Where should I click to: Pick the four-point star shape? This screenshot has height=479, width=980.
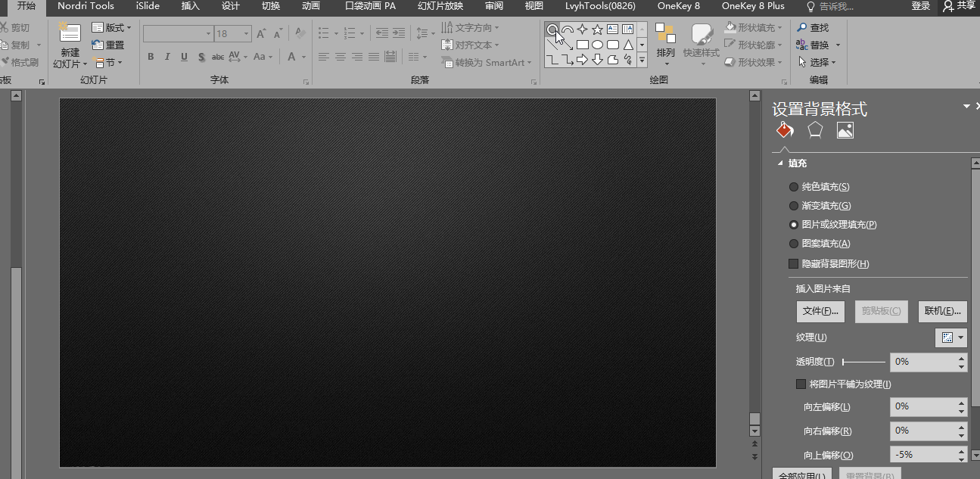pyautogui.click(x=583, y=30)
